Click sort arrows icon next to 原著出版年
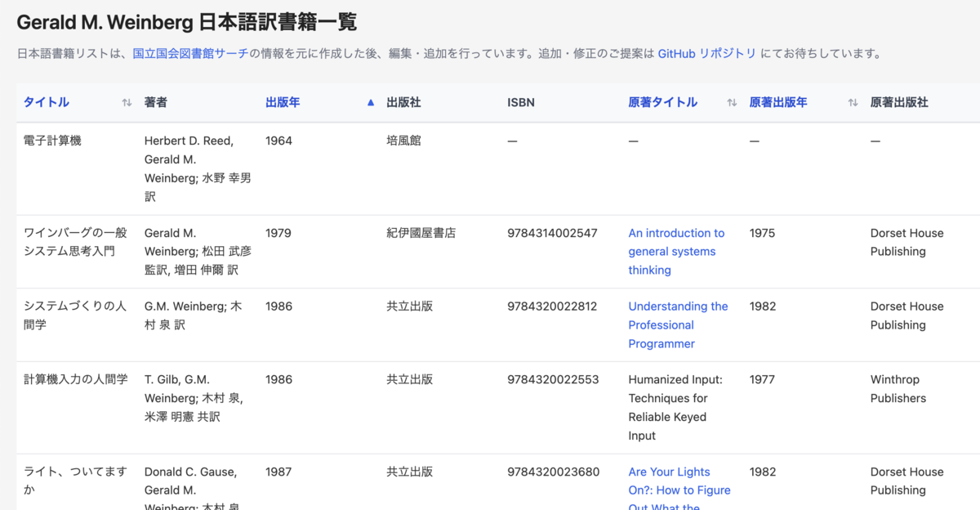 [853, 103]
